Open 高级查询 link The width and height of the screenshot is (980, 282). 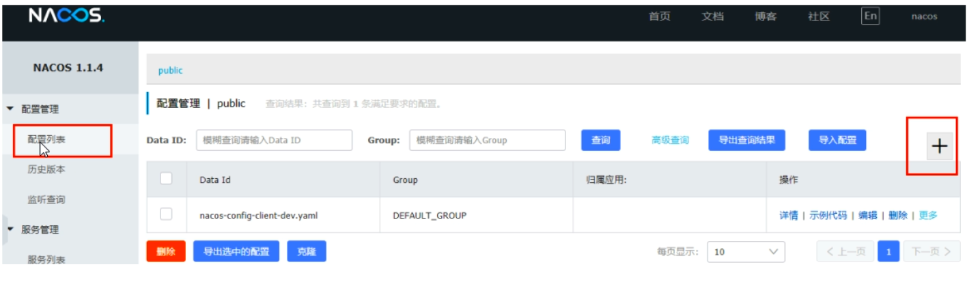671,140
